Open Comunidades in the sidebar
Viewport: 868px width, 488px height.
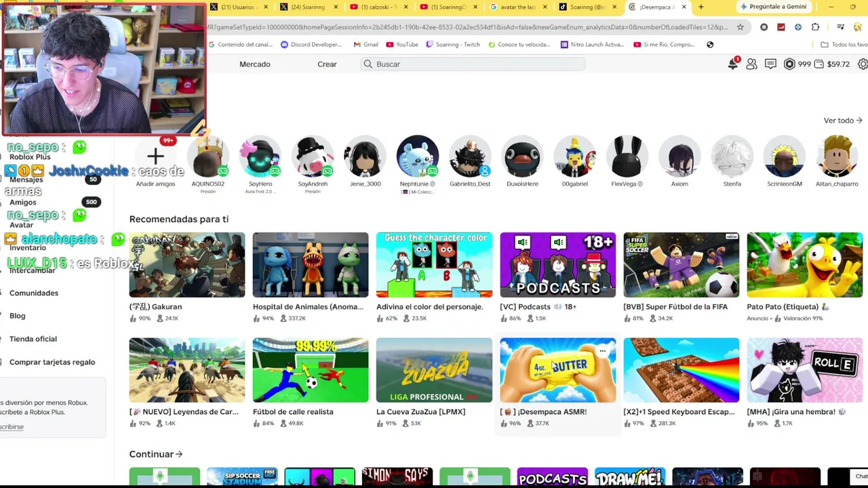click(x=34, y=293)
